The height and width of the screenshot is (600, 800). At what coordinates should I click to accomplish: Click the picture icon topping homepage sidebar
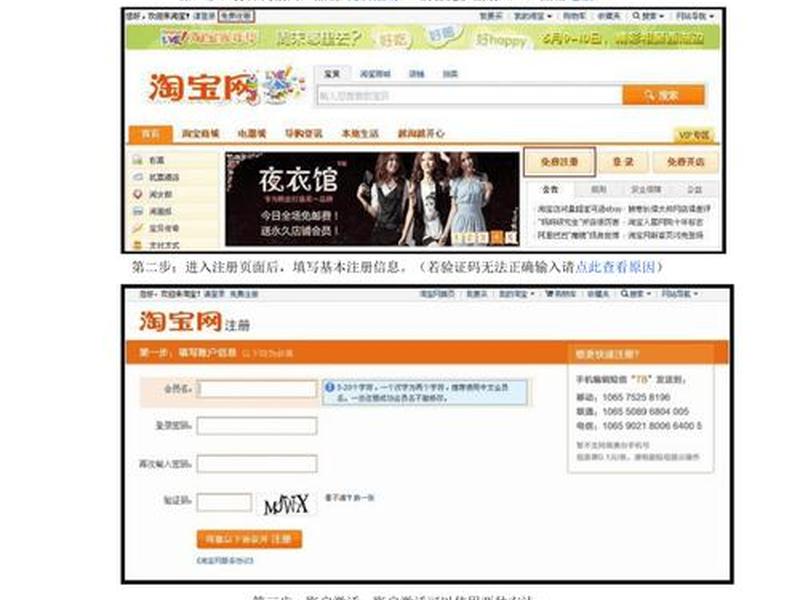coord(137,160)
